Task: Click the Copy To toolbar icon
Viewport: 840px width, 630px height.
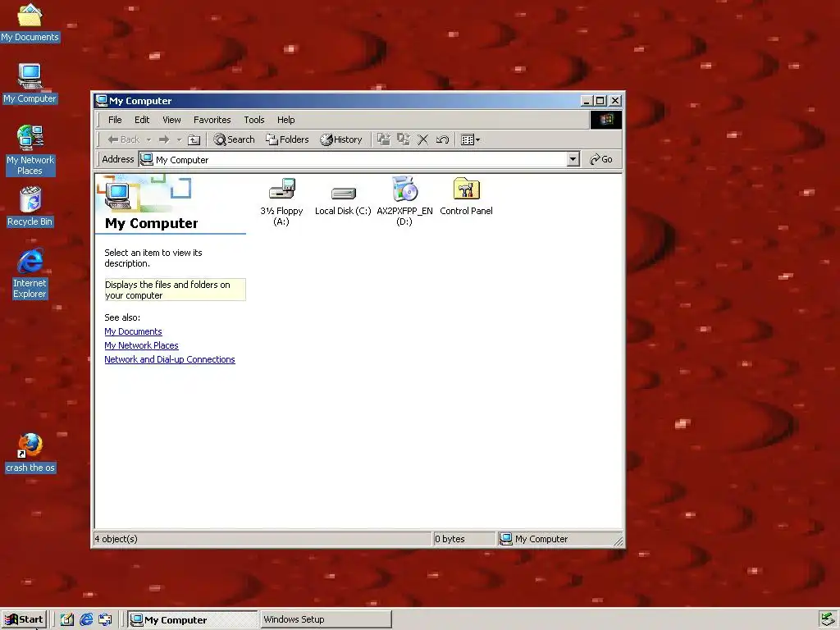Action: (404, 139)
